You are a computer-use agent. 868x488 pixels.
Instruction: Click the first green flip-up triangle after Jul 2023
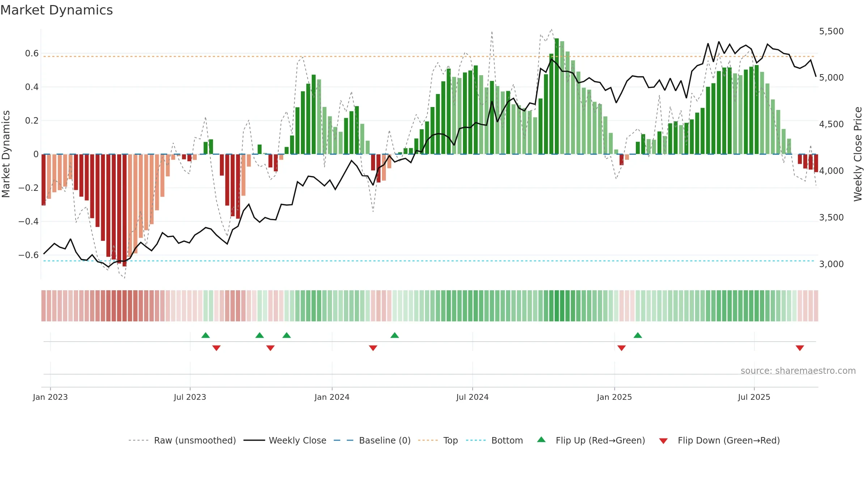[x=205, y=335]
